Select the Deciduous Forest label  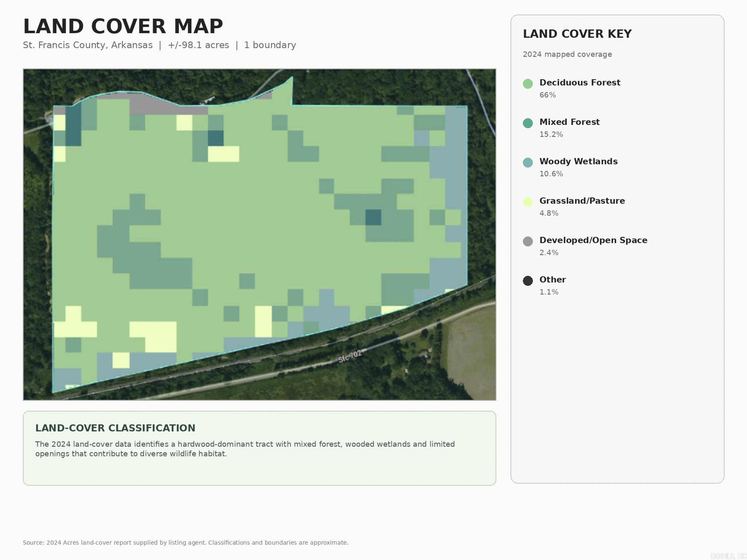(x=580, y=83)
